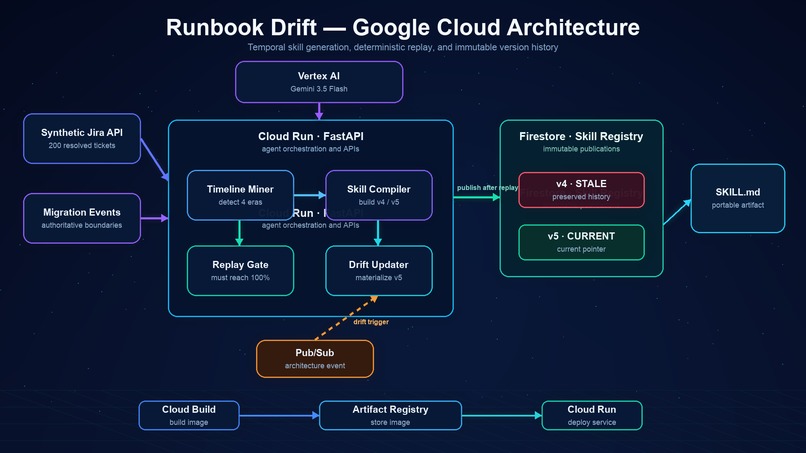Select the Drift Updater node
Image resolution: width=806 pixels, height=453 pixels.
coord(379,270)
